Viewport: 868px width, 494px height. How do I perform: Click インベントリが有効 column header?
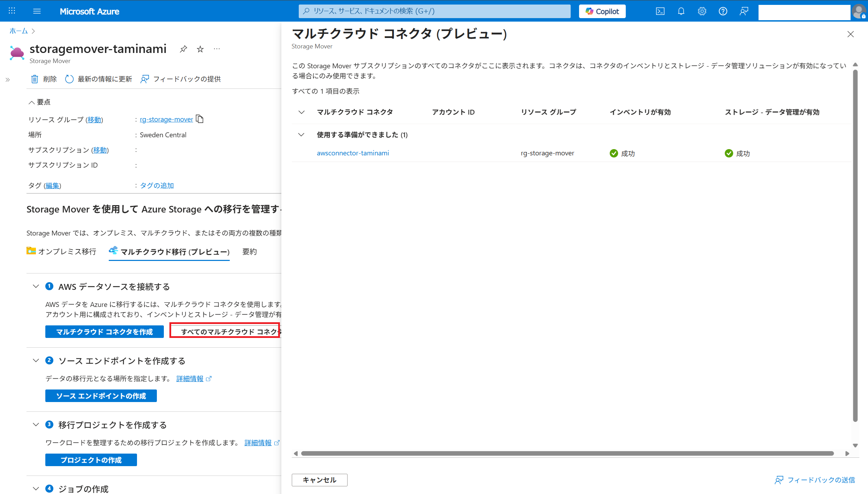(x=640, y=112)
